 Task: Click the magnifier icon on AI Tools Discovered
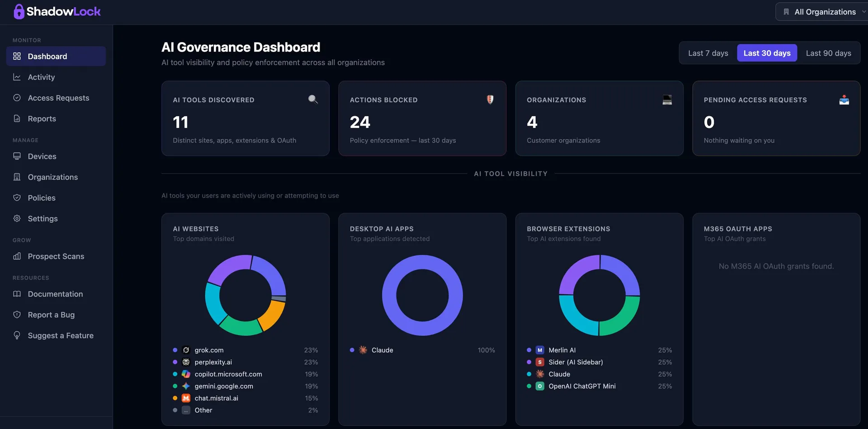(x=313, y=99)
